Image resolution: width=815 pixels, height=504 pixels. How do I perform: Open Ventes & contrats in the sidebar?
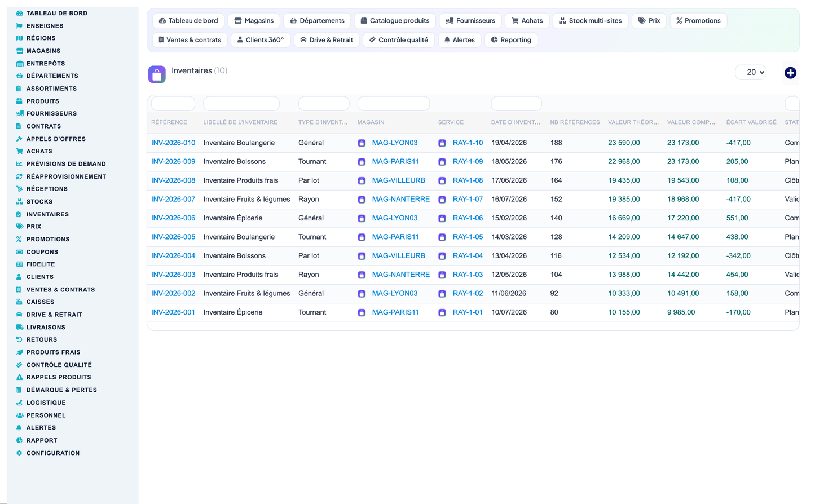[x=60, y=290]
